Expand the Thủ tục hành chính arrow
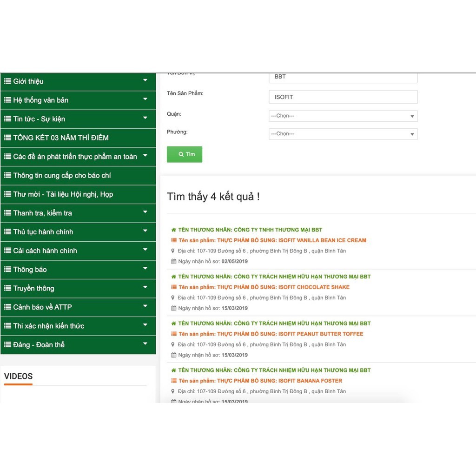Screen dimensions: 476x476 145,231
